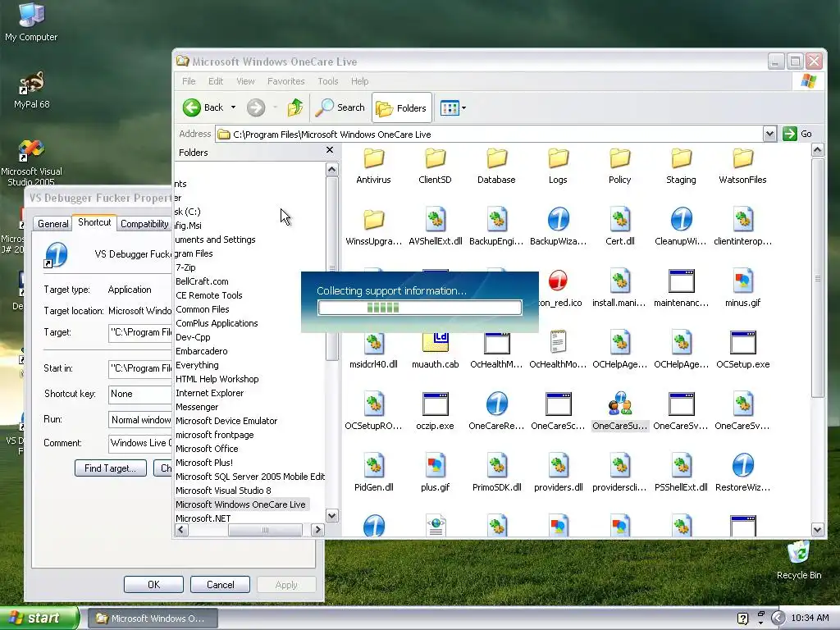Select the msidcrl40.dll file
840x630 pixels.
coord(373,350)
